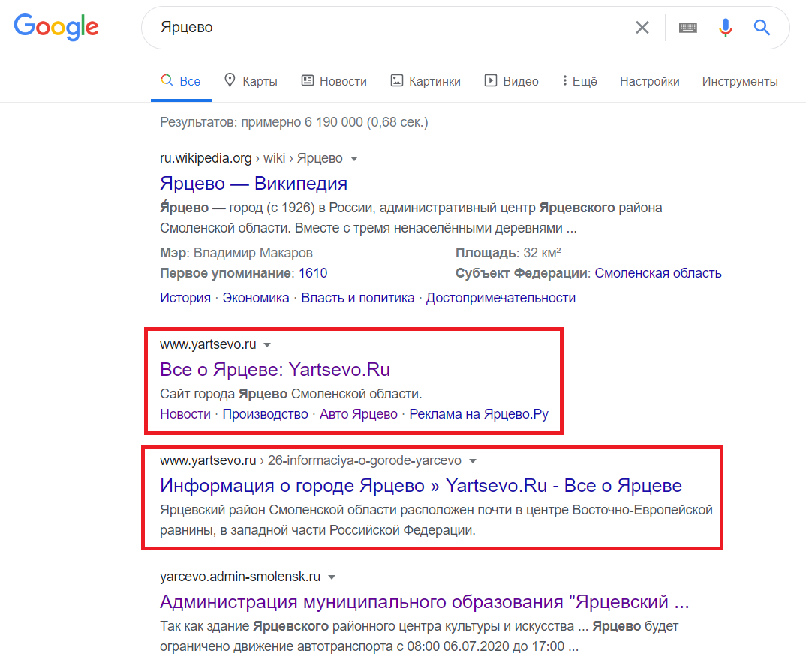Open the Реклама на Ярцево.Ру sitelink

pos(479,414)
